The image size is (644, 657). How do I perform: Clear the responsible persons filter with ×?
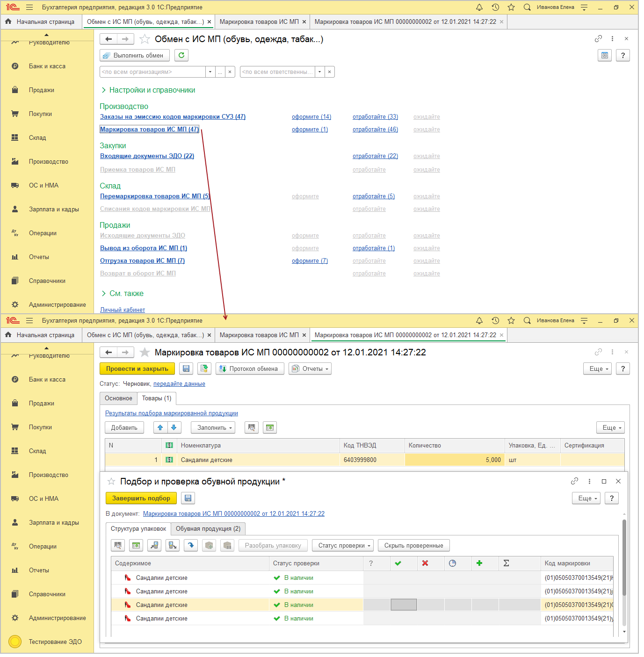pyautogui.click(x=330, y=72)
